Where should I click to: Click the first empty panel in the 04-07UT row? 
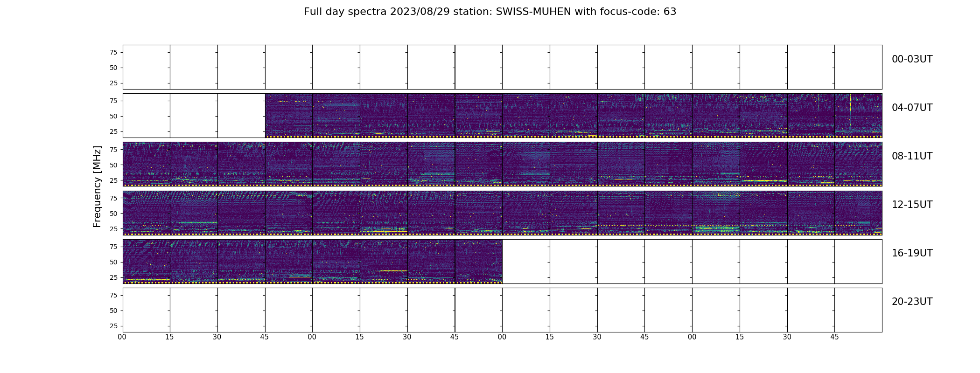147,116
